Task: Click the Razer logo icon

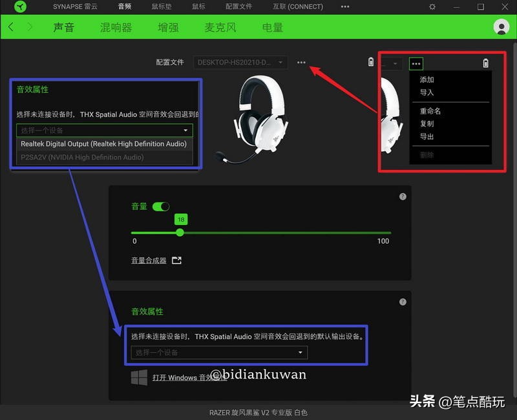Action: point(19,6)
